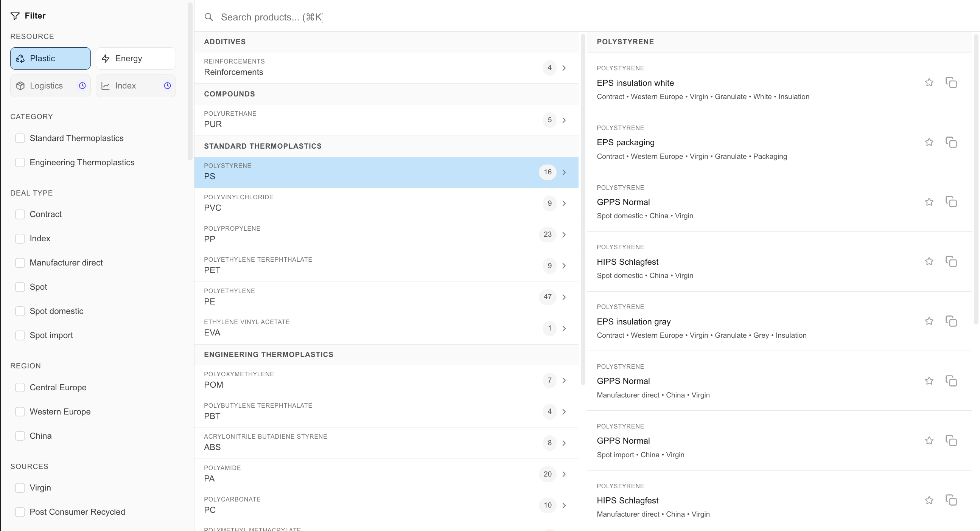The image size is (980, 531).
Task: Copy the HIPS Schlagfest Manufacturer direct product
Action: tap(951, 500)
